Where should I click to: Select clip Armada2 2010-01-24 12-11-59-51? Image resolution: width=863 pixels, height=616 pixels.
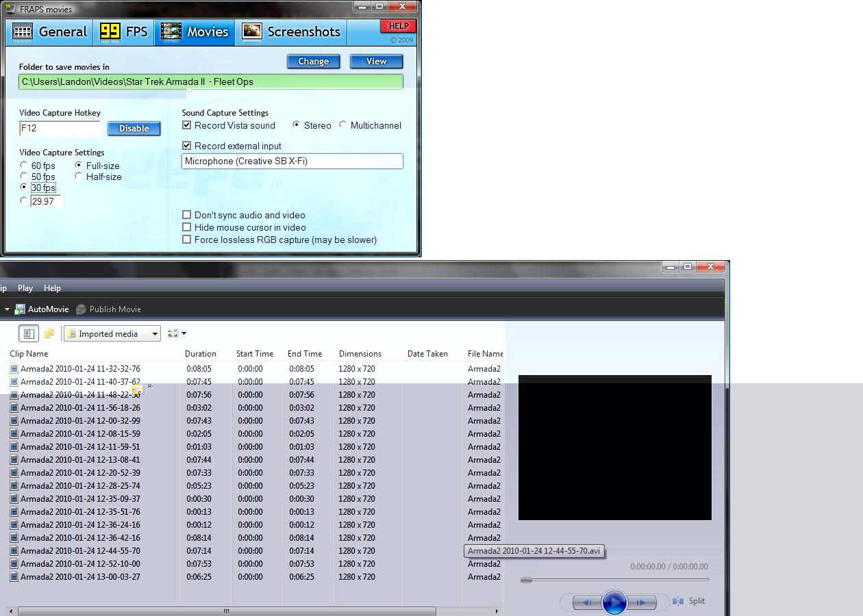pyautogui.click(x=80, y=447)
